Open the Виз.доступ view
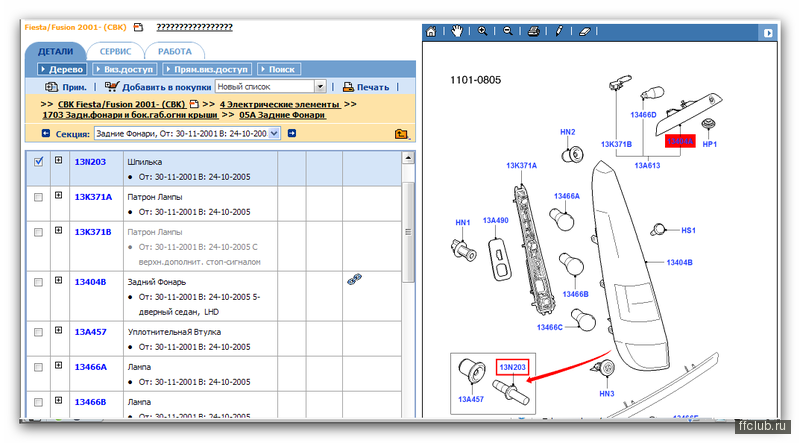The width and height of the screenshot is (800, 443). point(124,69)
